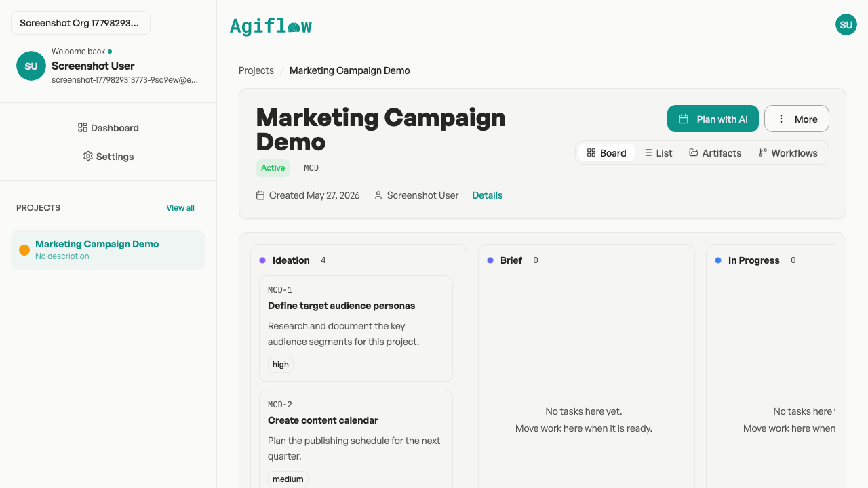Click the purple Ideation status dot
868x488 pixels.
pos(262,260)
